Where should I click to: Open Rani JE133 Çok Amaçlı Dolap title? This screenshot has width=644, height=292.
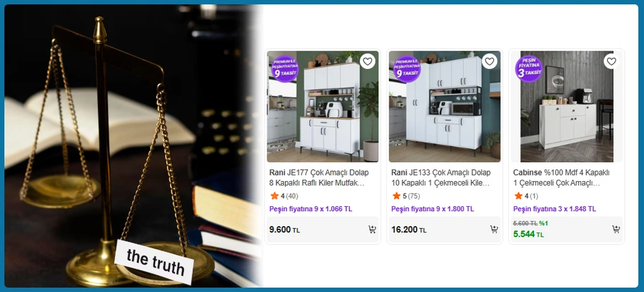pos(441,177)
